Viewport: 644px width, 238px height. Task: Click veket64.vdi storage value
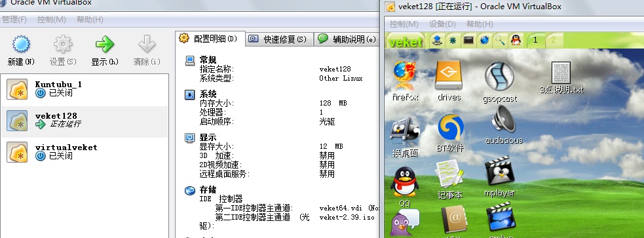tap(341, 208)
